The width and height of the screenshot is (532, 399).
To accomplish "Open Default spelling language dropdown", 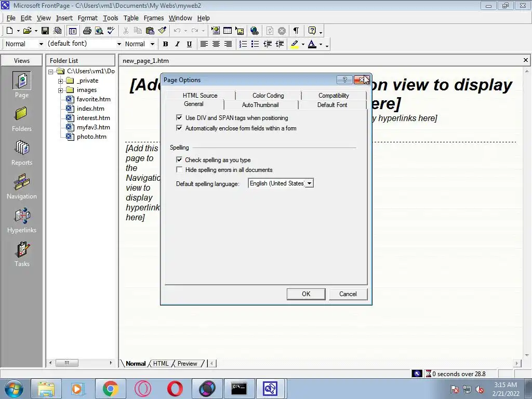I will coord(309,183).
